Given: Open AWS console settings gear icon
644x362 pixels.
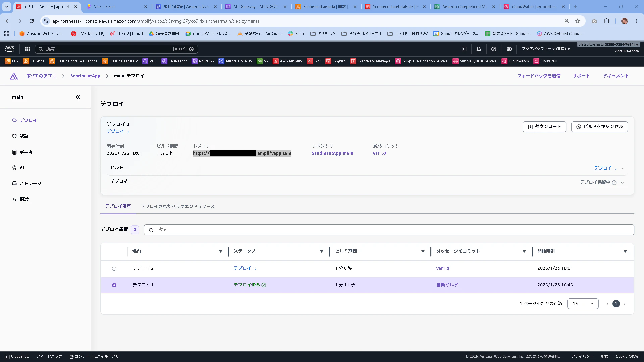Looking at the screenshot, I should click(x=509, y=49).
